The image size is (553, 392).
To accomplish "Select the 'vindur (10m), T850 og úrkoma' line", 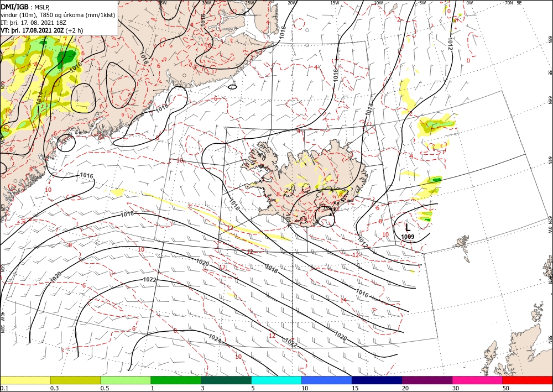I will pos(58,15).
